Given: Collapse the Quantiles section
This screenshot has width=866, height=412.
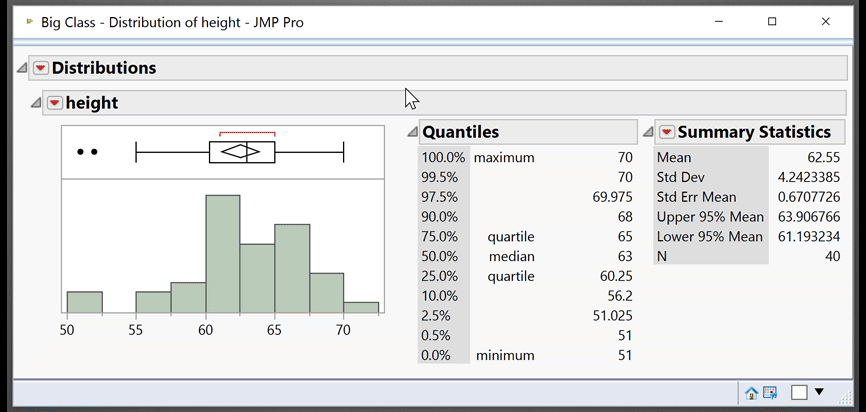Looking at the screenshot, I should 412,132.
